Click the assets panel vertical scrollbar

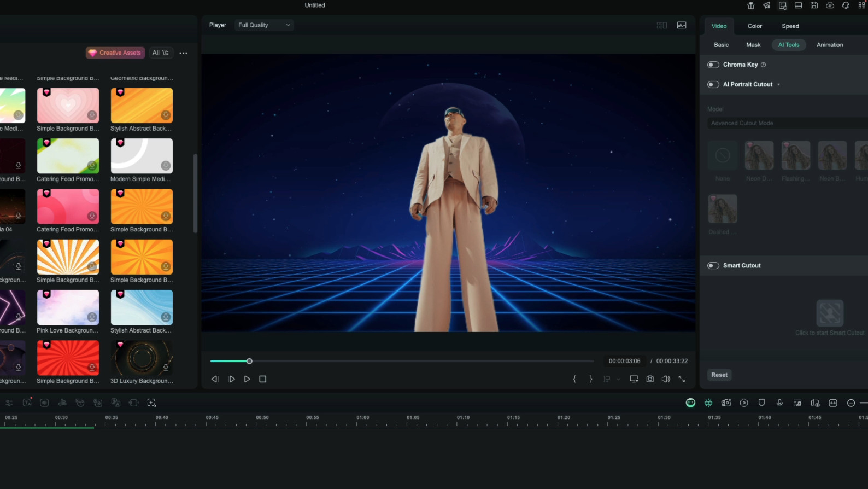[195, 193]
